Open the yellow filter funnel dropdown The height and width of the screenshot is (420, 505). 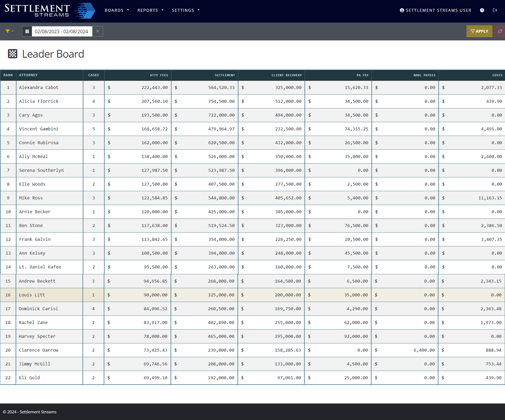(x=9, y=31)
